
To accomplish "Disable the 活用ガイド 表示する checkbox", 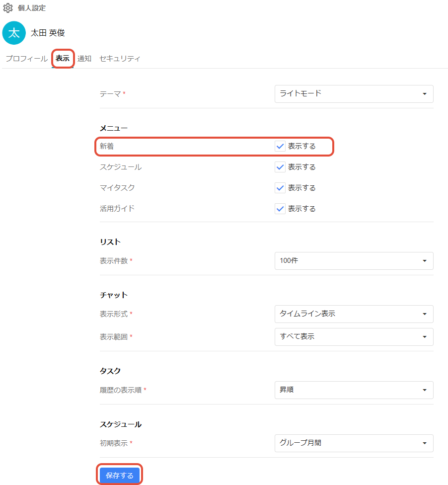I will click(x=280, y=209).
